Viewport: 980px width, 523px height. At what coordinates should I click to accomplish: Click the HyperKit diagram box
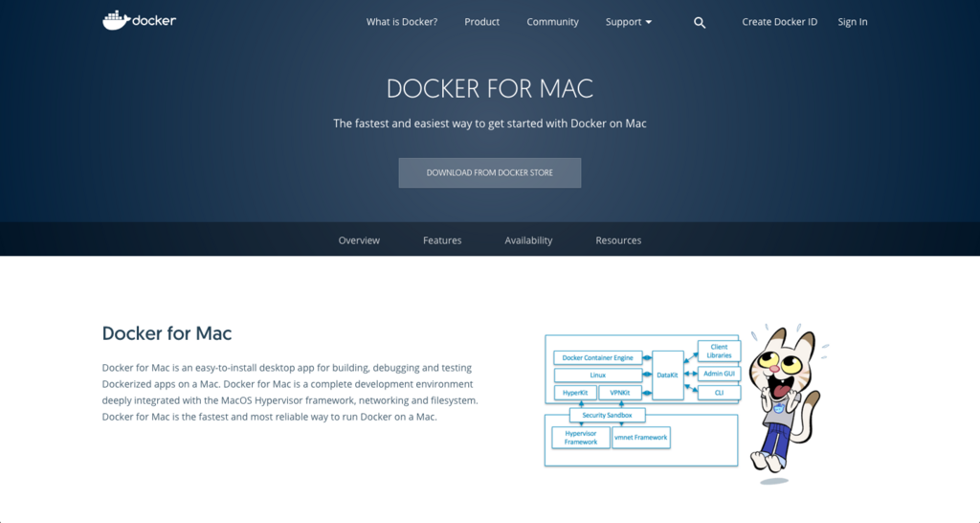575,393
